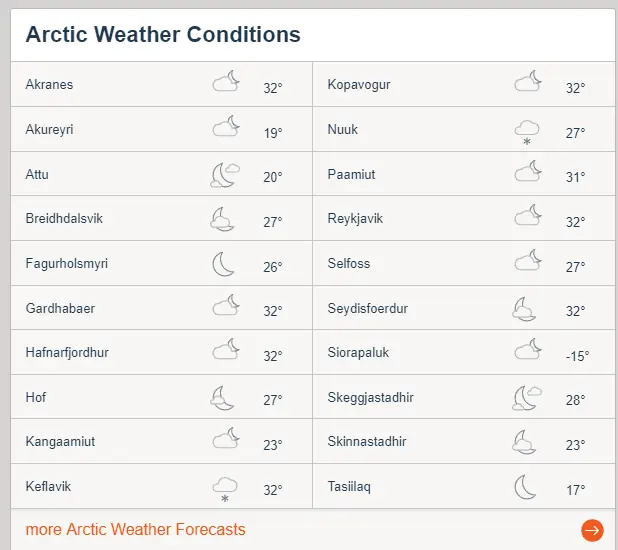Click the orange arrow circle button

click(592, 530)
